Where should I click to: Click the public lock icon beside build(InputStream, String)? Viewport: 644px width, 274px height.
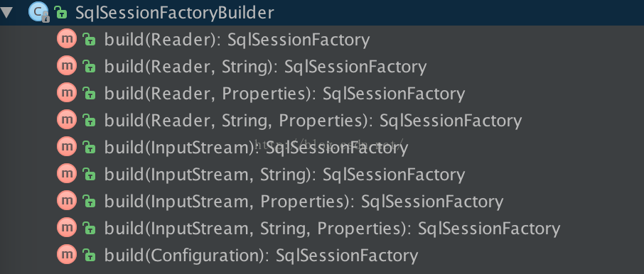tap(89, 175)
